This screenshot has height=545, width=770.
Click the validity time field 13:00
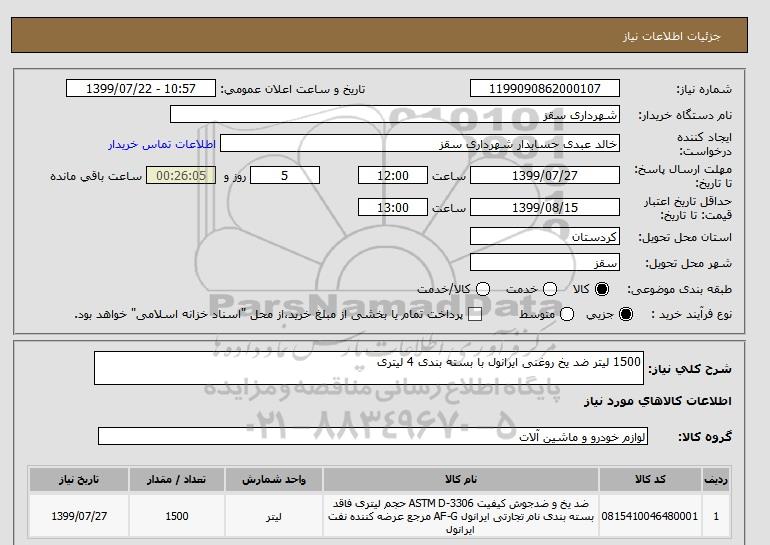click(x=393, y=207)
